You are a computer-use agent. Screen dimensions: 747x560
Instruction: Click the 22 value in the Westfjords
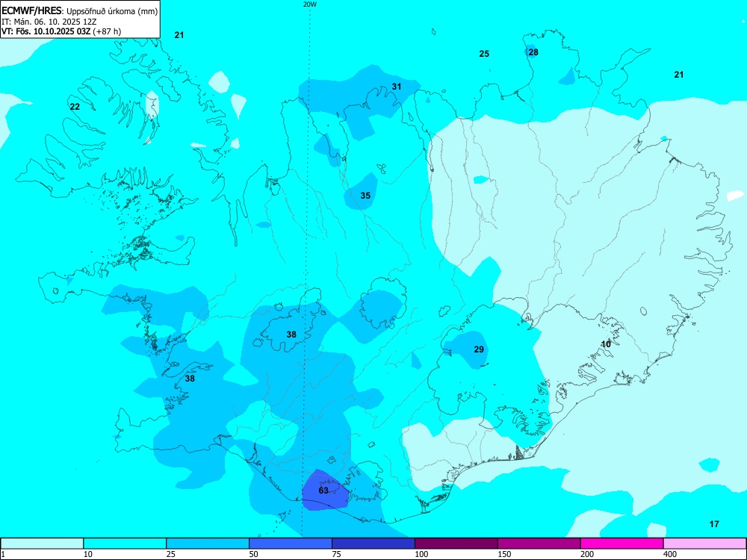75,107
